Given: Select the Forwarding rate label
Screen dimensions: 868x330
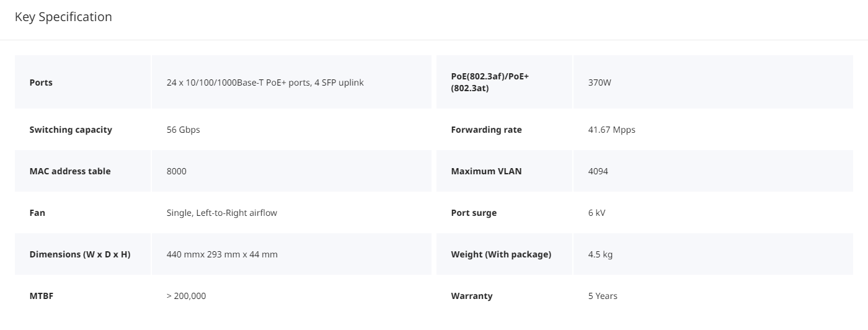Looking at the screenshot, I should click(x=487, y=130).
